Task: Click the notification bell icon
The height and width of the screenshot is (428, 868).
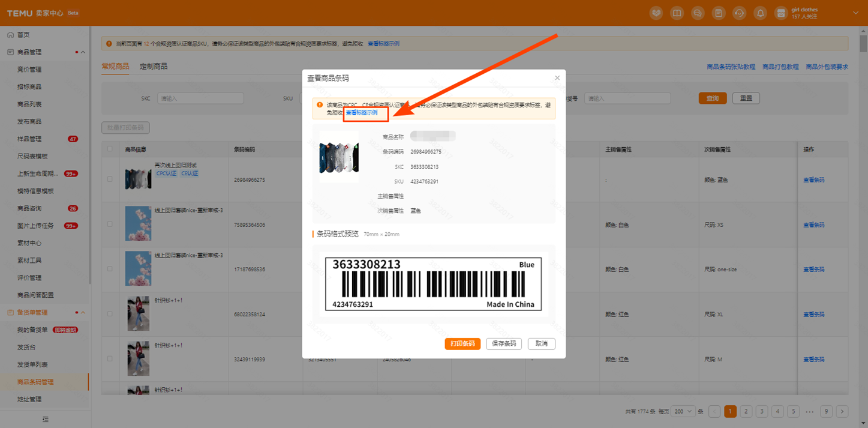Action: [760, 13]
